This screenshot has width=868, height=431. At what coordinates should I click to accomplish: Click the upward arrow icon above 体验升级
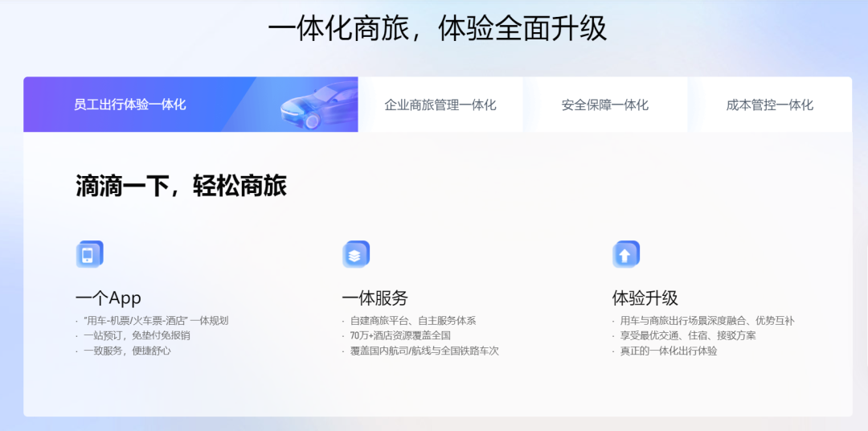(626, 254)
